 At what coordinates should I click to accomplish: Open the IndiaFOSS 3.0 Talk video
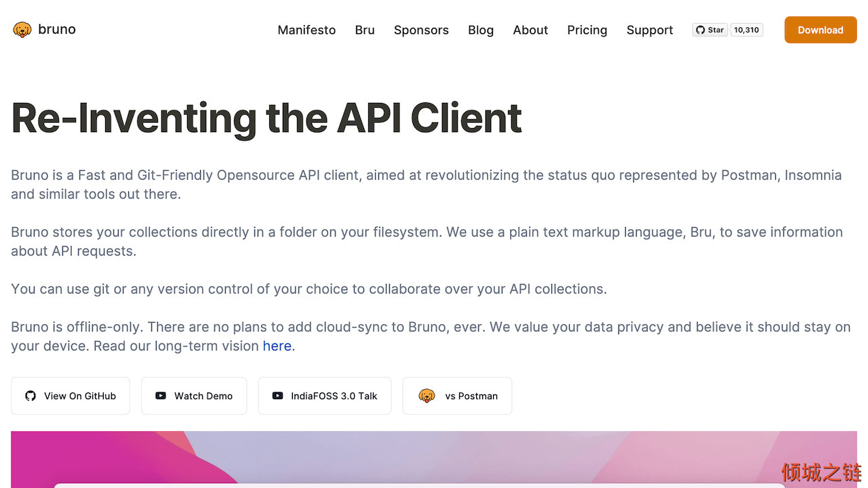click(325, 396)
